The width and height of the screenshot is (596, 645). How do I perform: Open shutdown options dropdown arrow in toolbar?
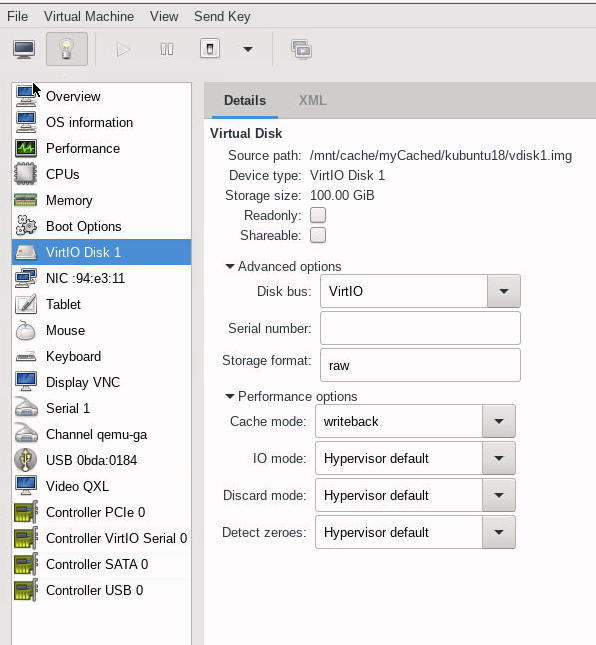click(x=248, y=49)
